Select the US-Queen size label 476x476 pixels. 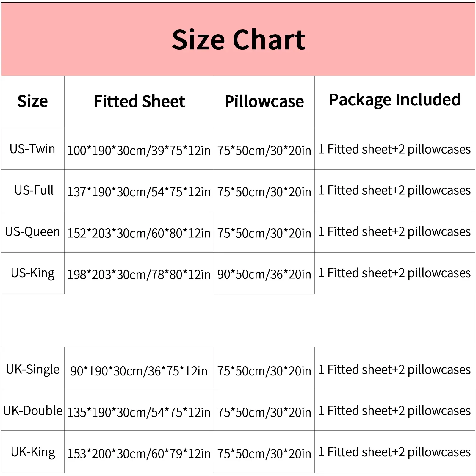point(32,232)
